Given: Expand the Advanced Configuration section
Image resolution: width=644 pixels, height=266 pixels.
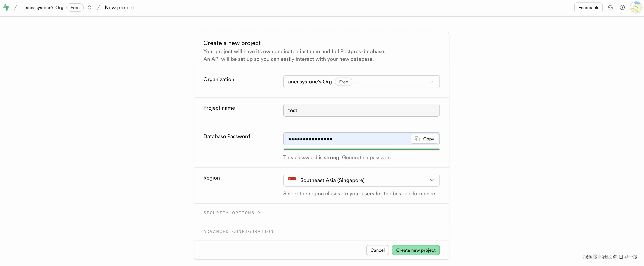Looking at the screenshot, I should [x=241, y=231].
